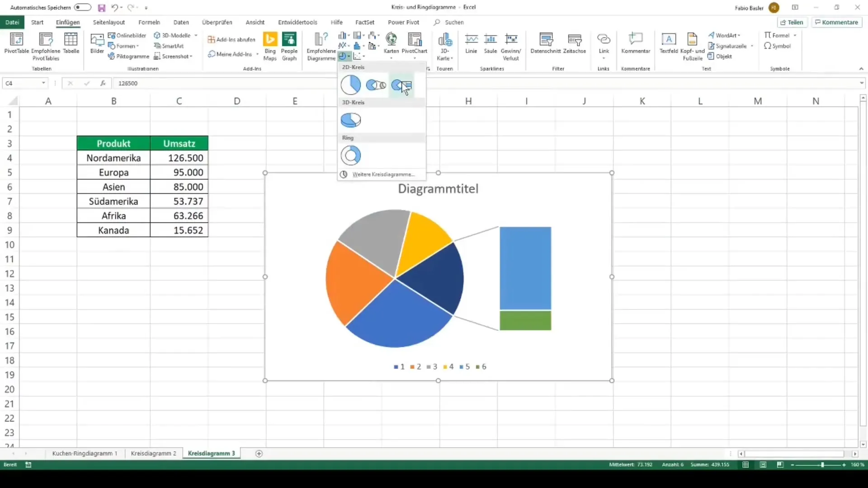The width and height of the screenshot is (868, 488).
Task: Switch to page break preview in status bar
Action: [780, 465]
